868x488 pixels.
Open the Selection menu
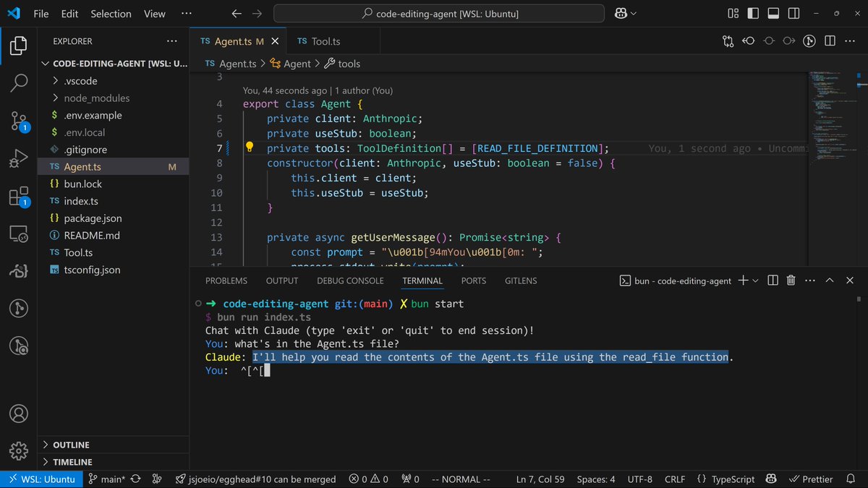[x=111, y=14]
